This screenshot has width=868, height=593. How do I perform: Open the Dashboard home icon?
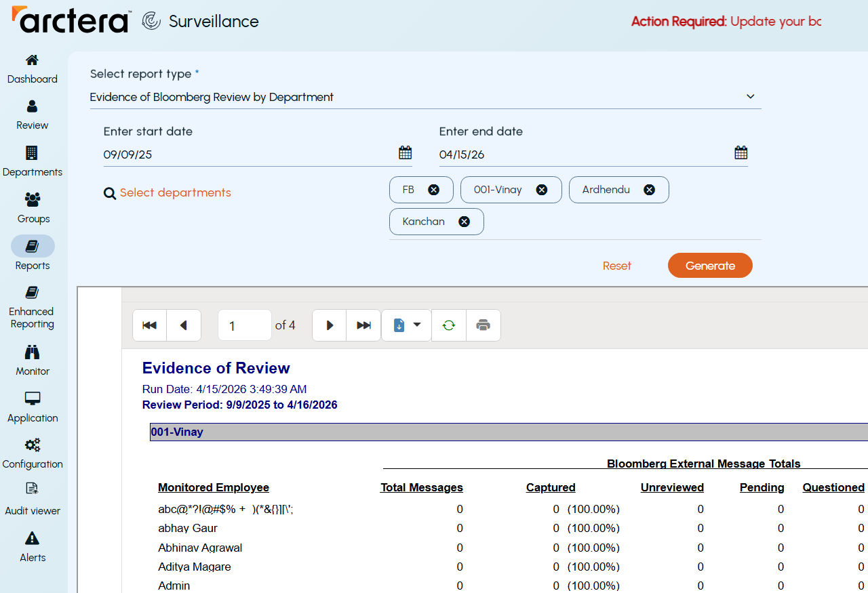click(32, 60)
